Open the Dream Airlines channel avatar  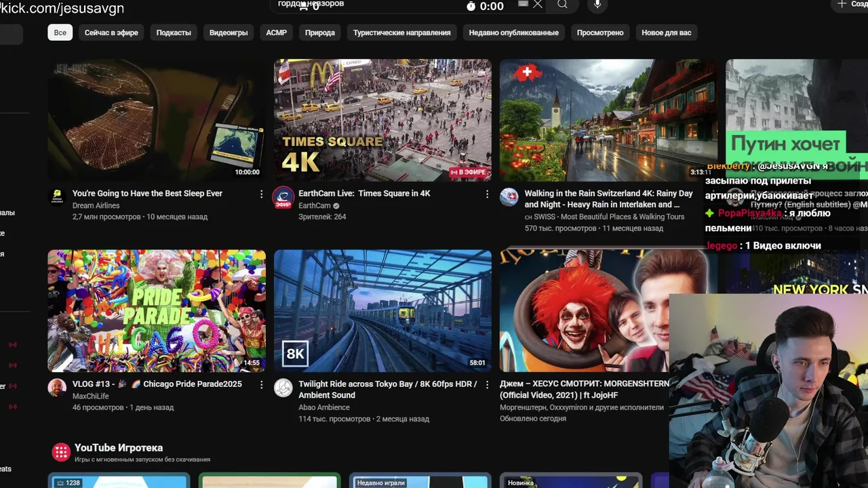(x=57, y=197)
